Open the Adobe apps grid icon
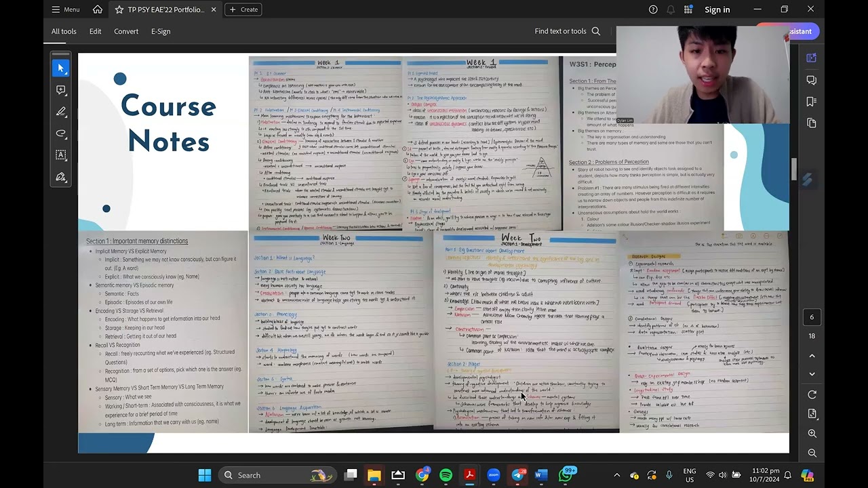 688,9
